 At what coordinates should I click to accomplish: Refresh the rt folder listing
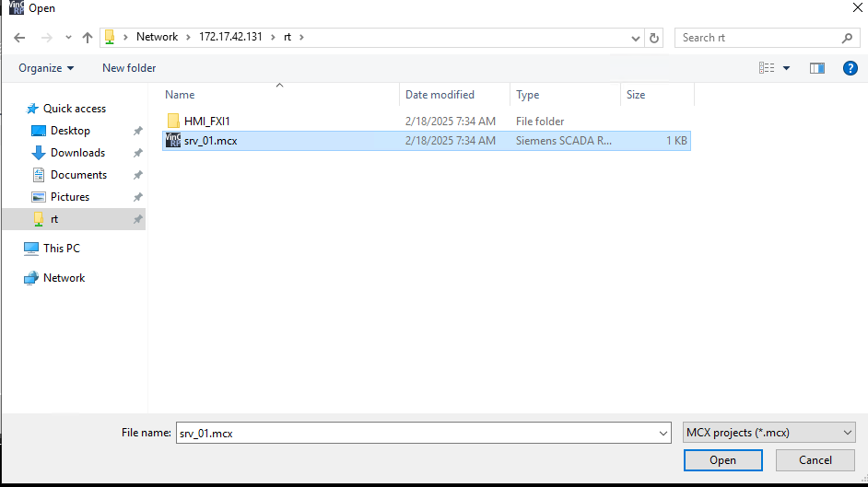coord(654,38)
